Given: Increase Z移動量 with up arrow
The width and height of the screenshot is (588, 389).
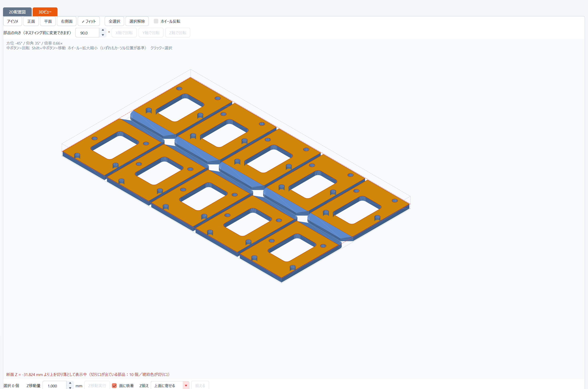Looking at the screenshot, I should click(70, 383).
